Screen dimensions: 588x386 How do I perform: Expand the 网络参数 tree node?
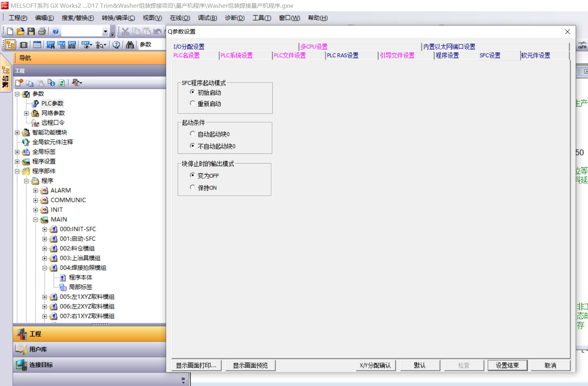point(26,113)
